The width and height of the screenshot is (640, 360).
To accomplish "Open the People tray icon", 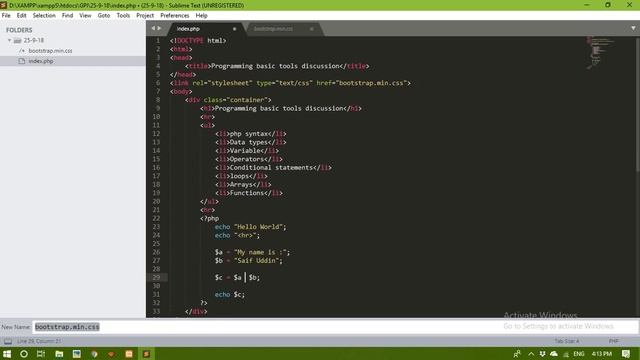I will point(517,354).
